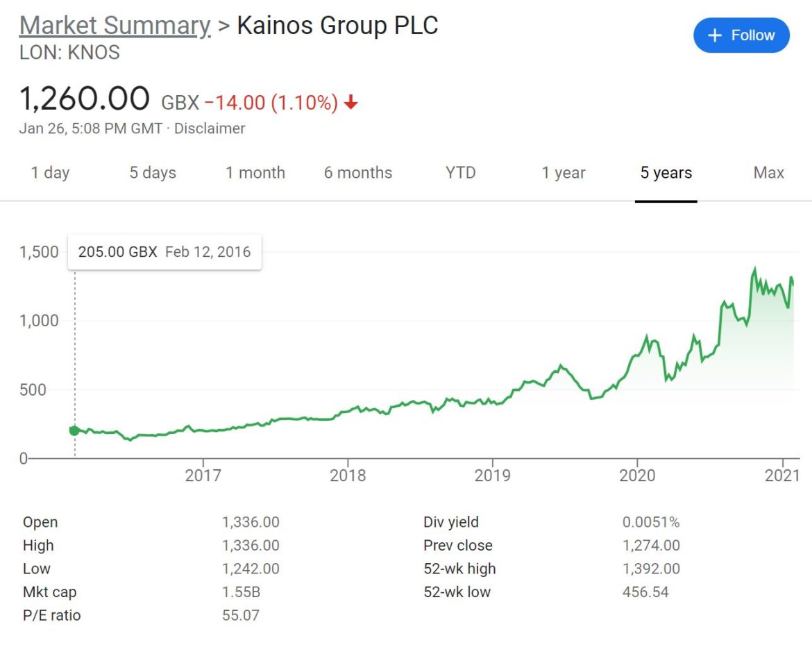Open the 1 month chart range

pos(256,173)
